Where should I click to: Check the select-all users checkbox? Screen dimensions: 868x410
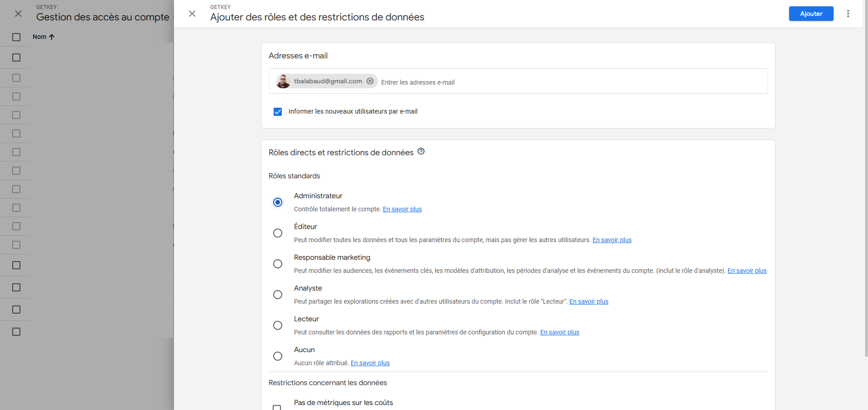(16, 37)
